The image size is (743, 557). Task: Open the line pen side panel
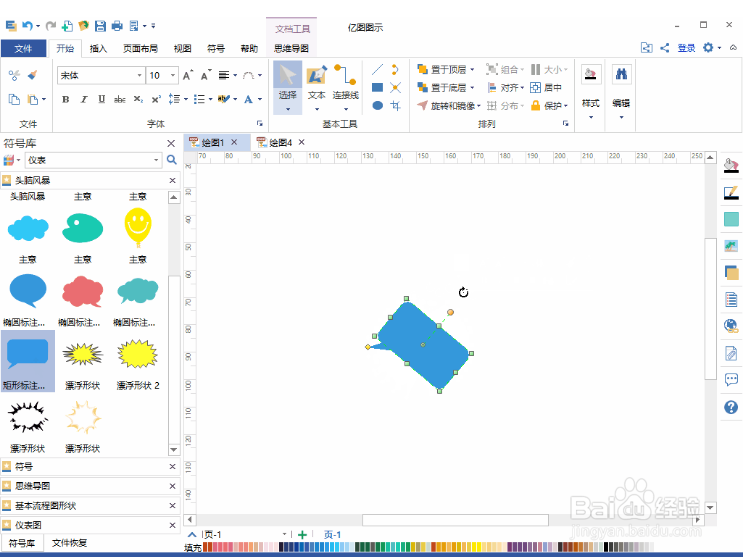click(731, 192)
